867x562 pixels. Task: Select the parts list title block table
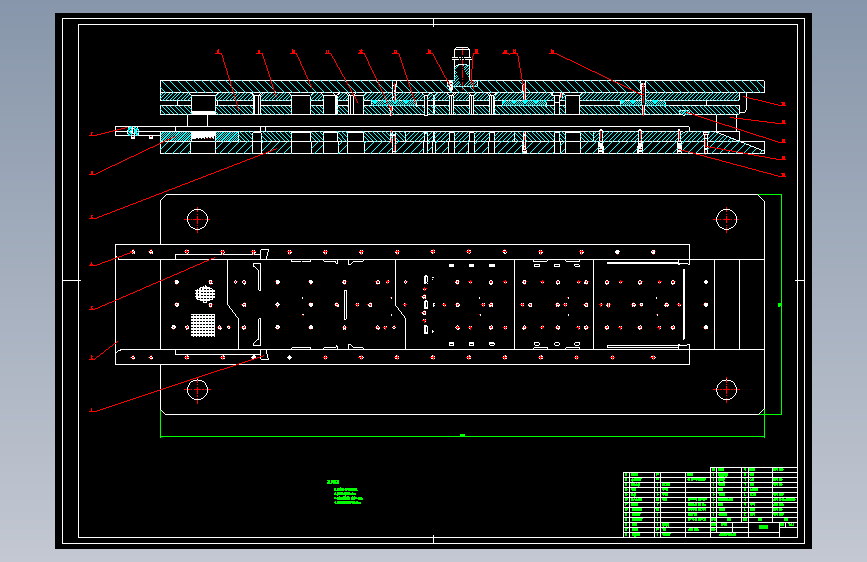pyautogui.click(x=710, y=502)
